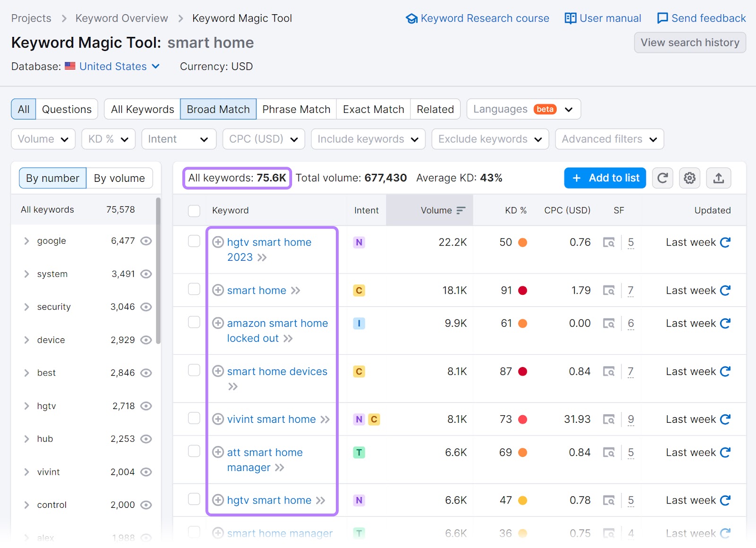756x548 pixels.
Task: Check the select-all checkbox in table header
Action: click(194, 211)
